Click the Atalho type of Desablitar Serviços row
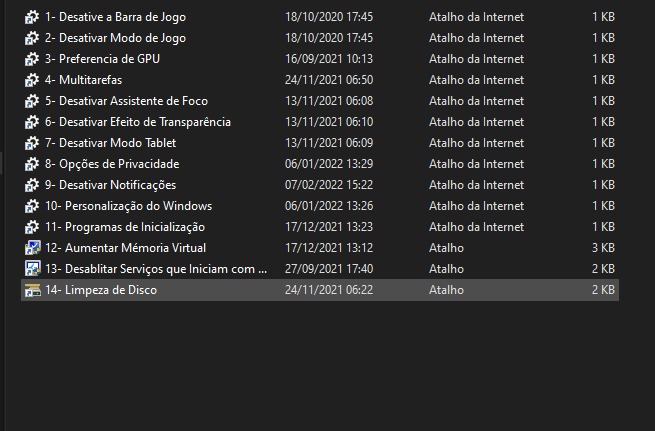 coord(446,269)
